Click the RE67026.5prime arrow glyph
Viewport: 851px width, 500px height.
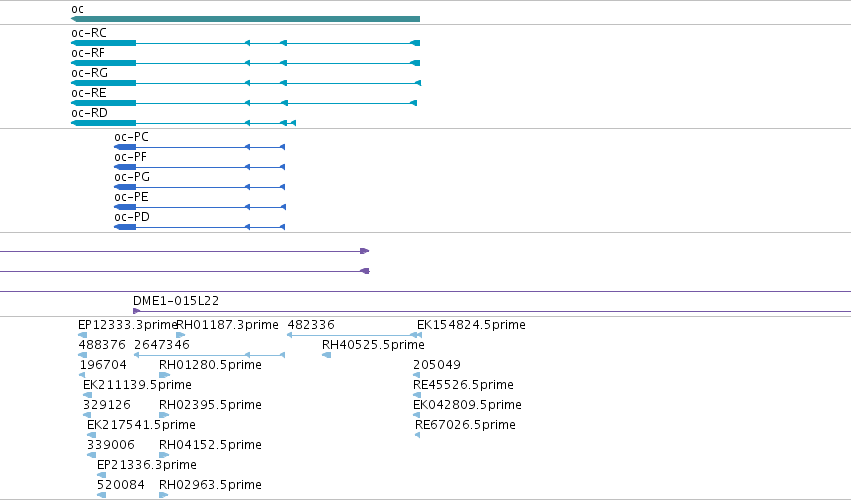(x=417, y=435)
